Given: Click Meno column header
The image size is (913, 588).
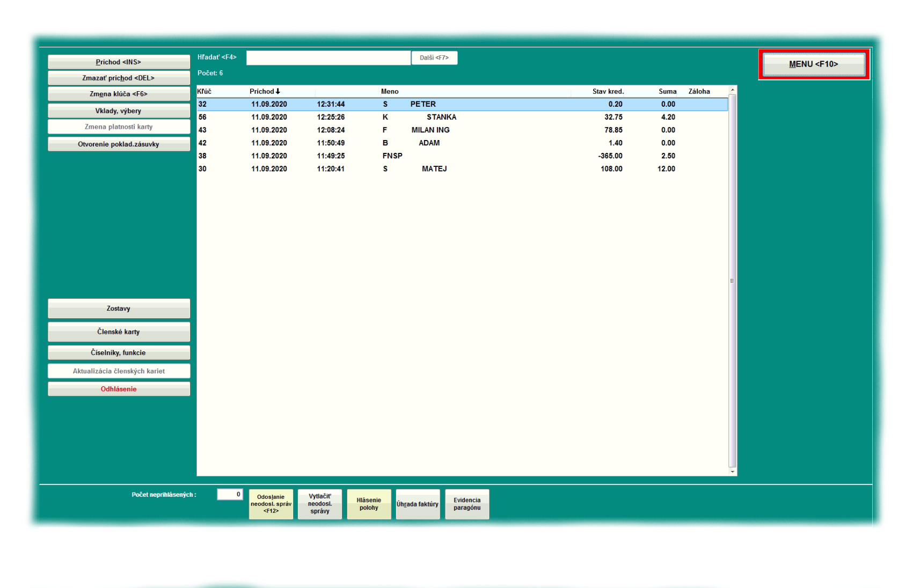Looking at the screenshot, I should coord(390,92).
